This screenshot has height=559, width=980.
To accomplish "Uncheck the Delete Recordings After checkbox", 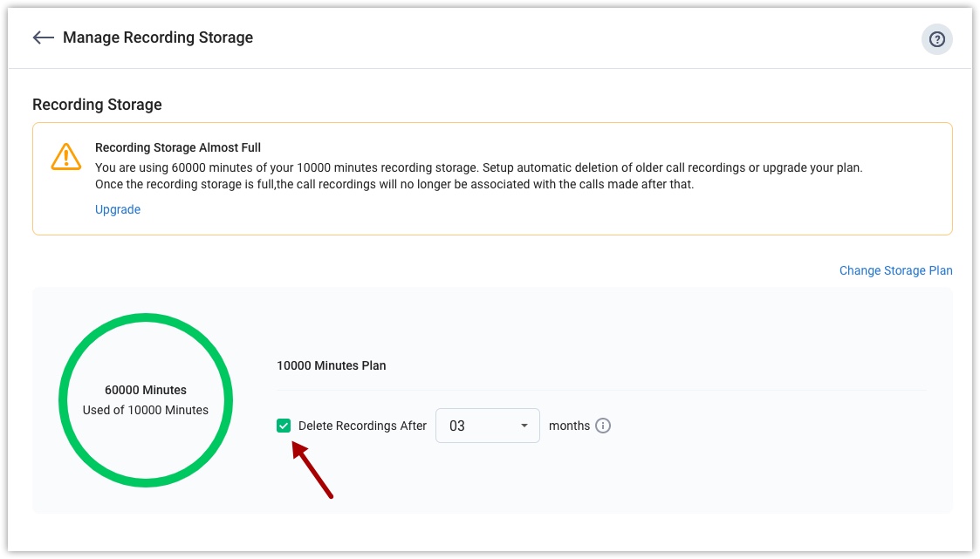I will point(284,426).
